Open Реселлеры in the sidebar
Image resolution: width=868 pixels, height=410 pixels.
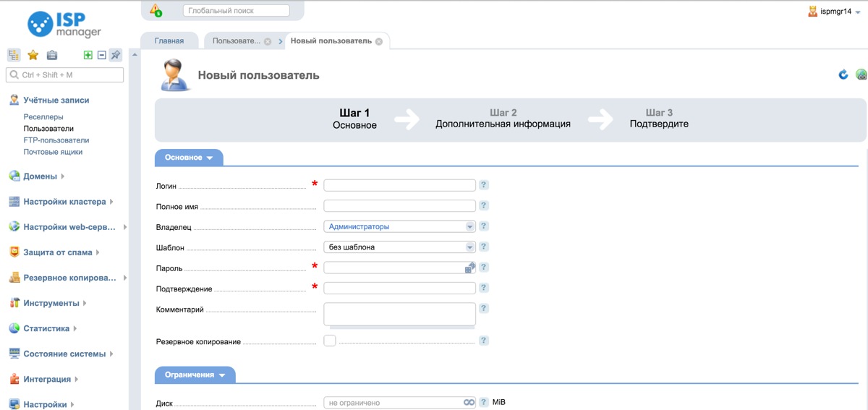pyautogui.click(x=43, y=116)
